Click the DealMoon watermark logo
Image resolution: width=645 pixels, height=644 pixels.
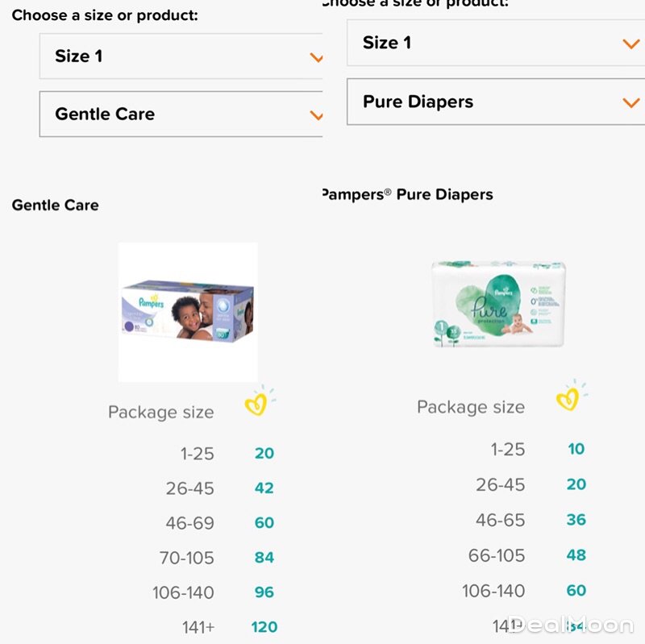click(x=571, y=625)
